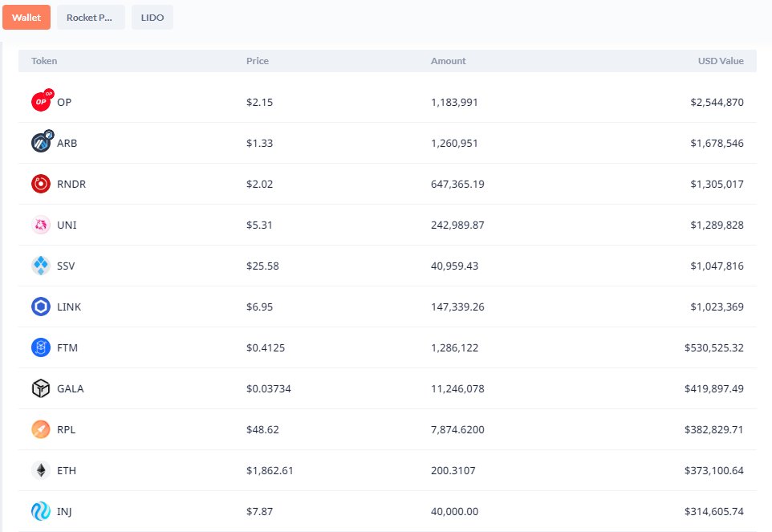
Task: Click the RNDR amount 647,365.19
Action: click(x=457, y=184)
